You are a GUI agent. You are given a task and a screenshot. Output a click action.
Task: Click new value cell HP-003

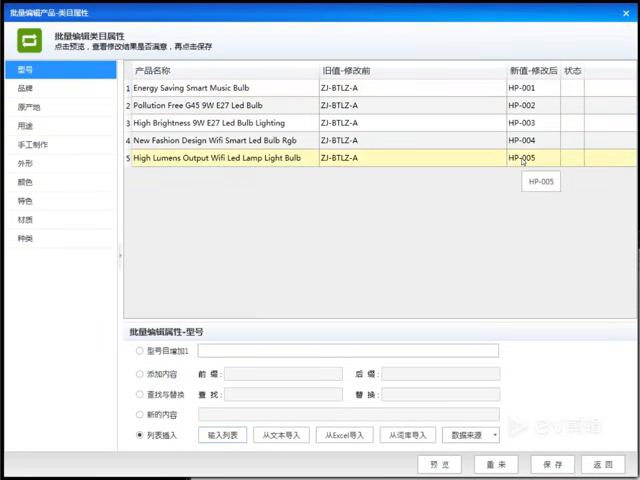(533, 123)
